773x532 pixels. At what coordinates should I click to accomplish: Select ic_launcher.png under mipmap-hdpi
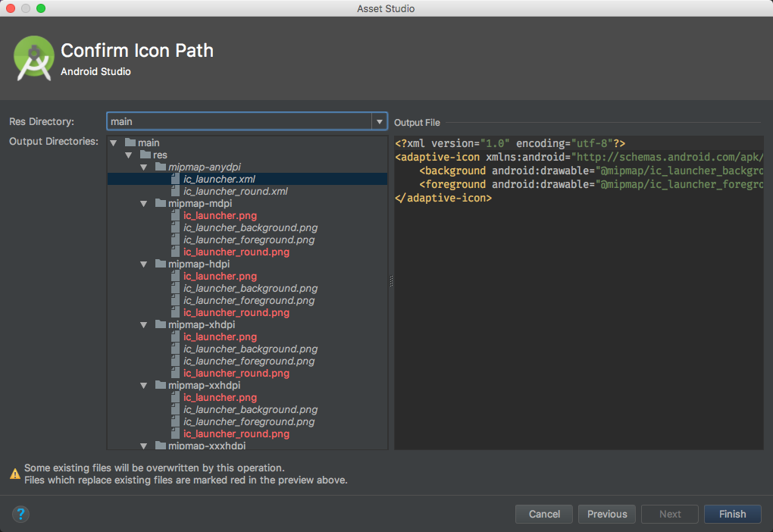click(220, 276)
